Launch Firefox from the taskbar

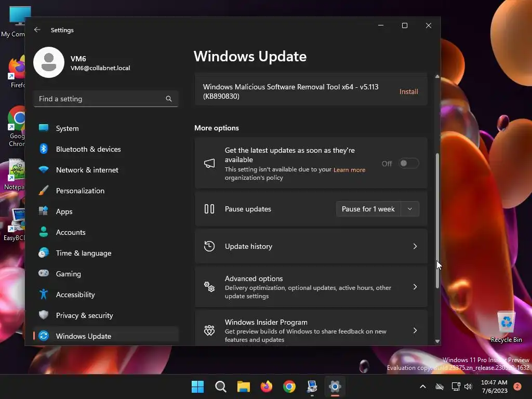point(267,387)
